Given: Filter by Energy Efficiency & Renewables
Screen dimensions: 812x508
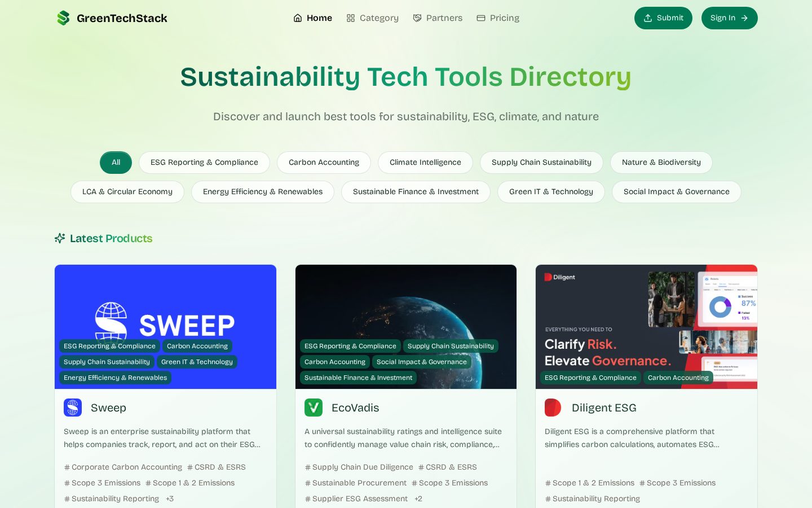Looking at the screenshot, I should (x=263, y=192).
